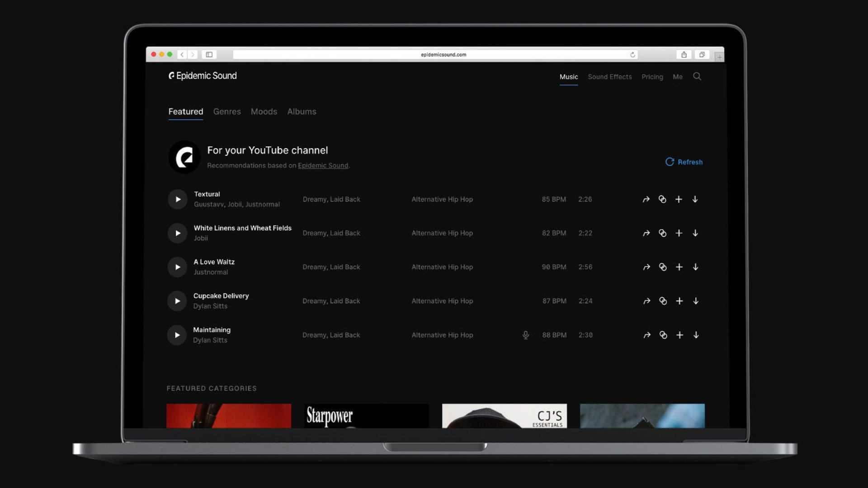Click the circular channel avatar logo

[184, 157]
